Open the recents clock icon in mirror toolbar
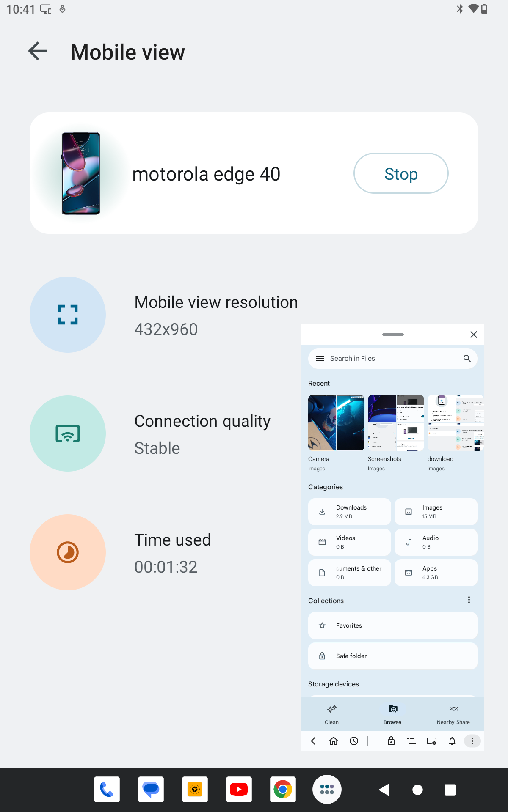This screenshot has width=508, height=812. click(x=354, y=741)
